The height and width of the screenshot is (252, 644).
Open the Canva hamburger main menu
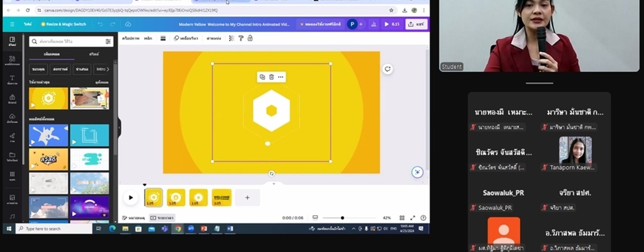[12, 24]
